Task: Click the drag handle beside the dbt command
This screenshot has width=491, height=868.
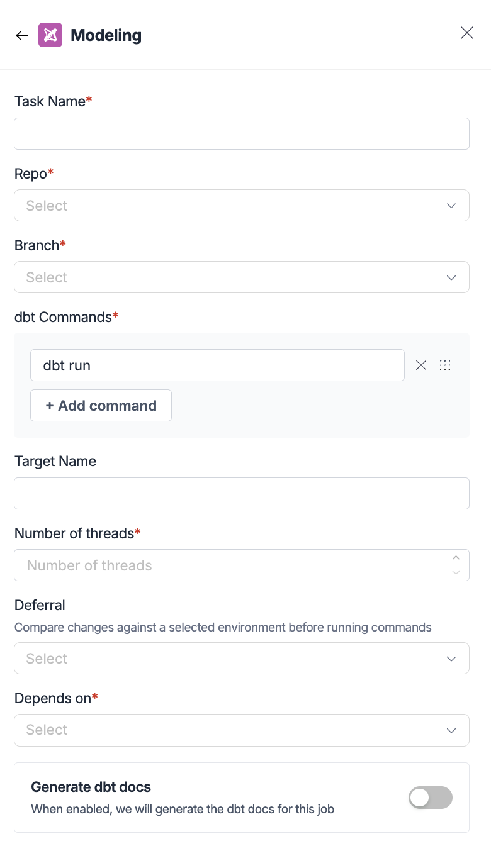Action: (x=445, y=365)
